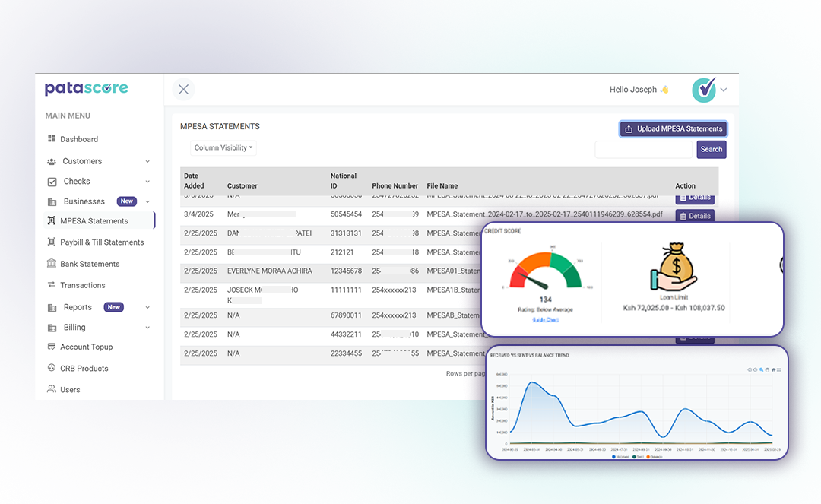Screen dimensions: 821x504
Task: Click the Dashboard grid icon in sidebar
Action: click(x=52, y=138)
